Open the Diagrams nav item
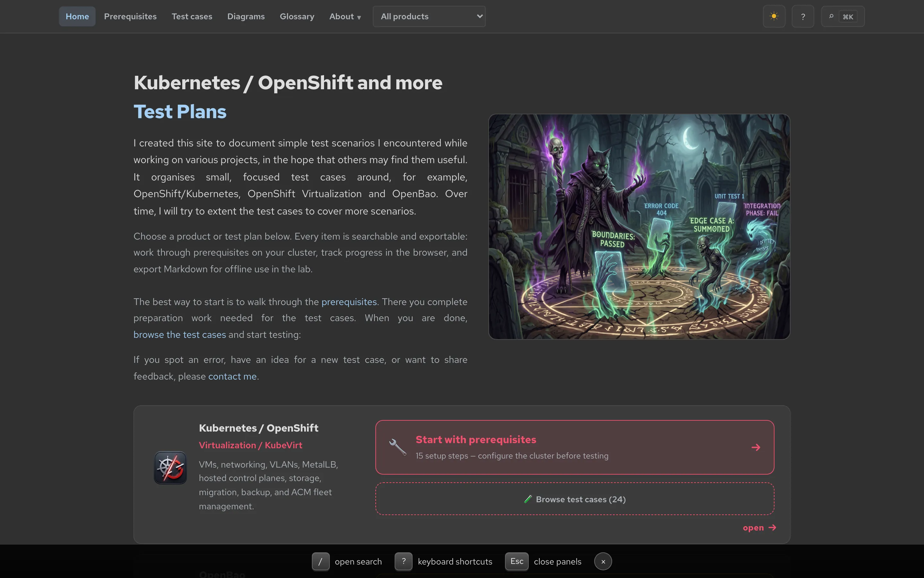The height and width of the screenshot is (578, 924). point(246,16)
